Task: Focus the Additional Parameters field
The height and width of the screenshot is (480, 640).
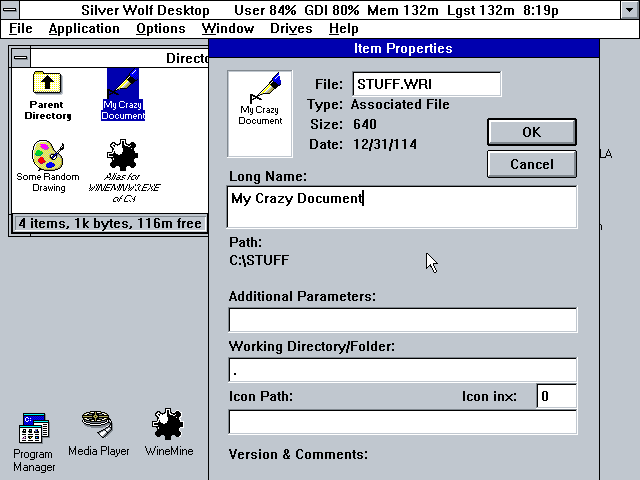Action: coord(402,320)
